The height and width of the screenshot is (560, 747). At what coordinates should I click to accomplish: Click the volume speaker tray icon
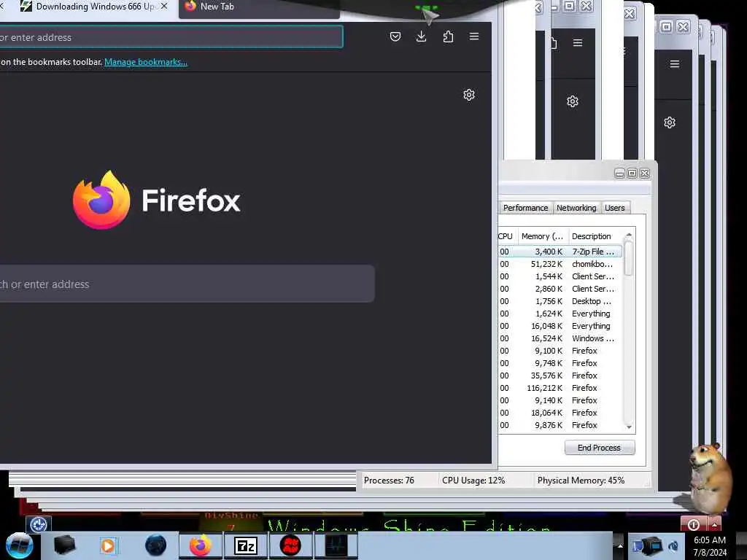(x=673, y=545)
